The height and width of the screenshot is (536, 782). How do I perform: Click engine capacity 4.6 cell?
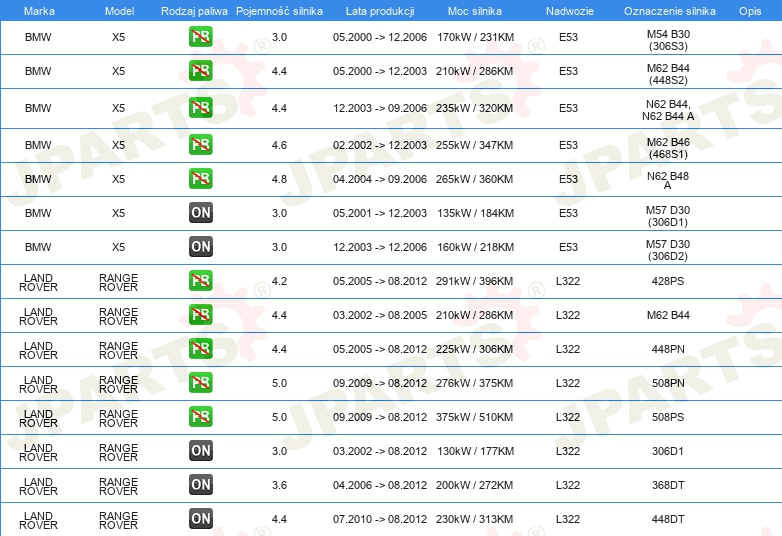coord(279,145)
